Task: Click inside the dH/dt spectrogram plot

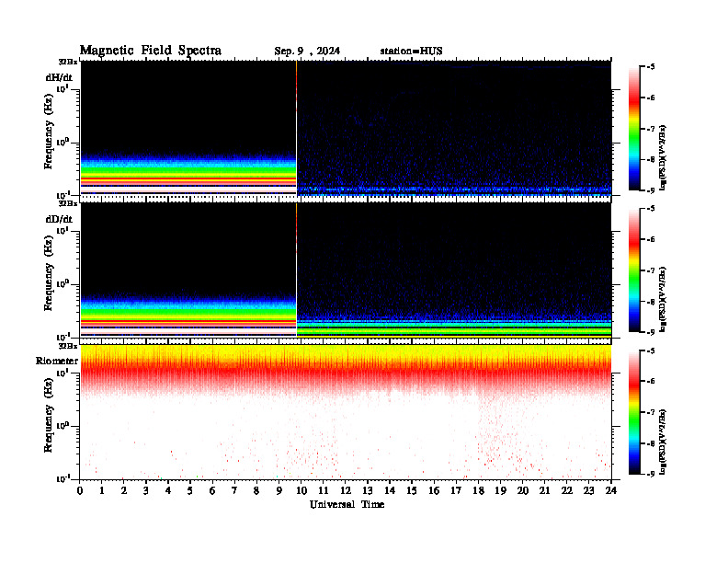Action: point(346,128)
